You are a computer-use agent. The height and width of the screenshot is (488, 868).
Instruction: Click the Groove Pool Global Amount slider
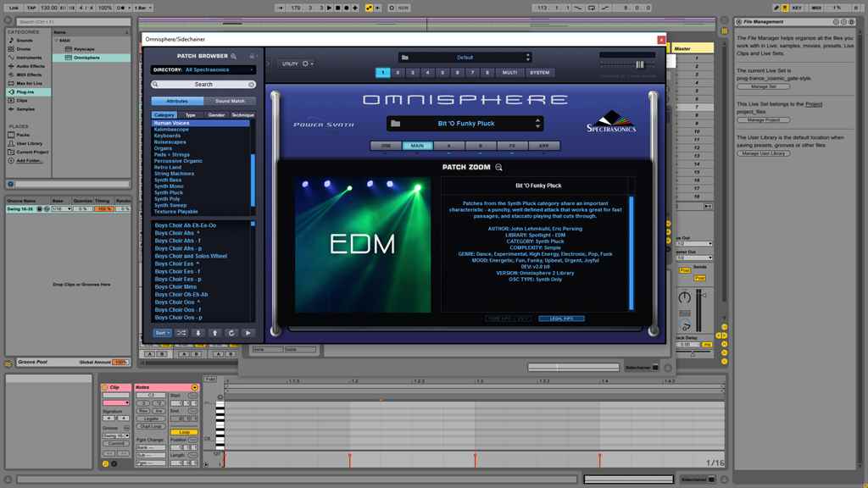(x=120, y=363)
